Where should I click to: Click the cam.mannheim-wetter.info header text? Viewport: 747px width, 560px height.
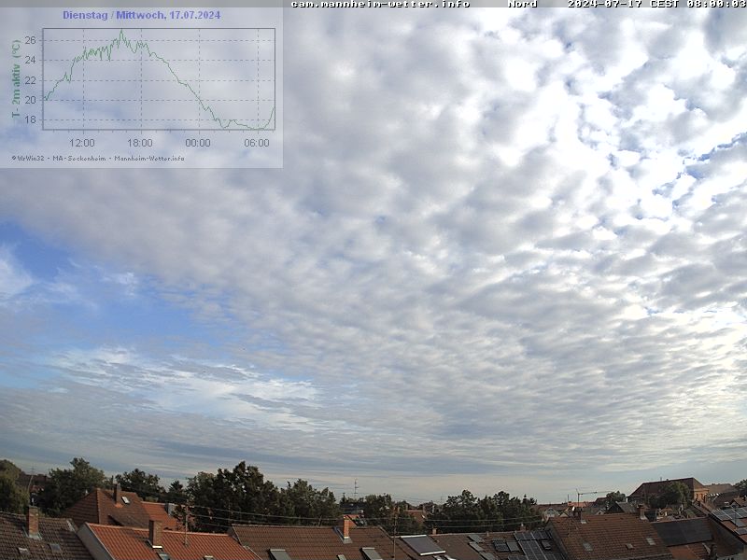coord(380,4)
